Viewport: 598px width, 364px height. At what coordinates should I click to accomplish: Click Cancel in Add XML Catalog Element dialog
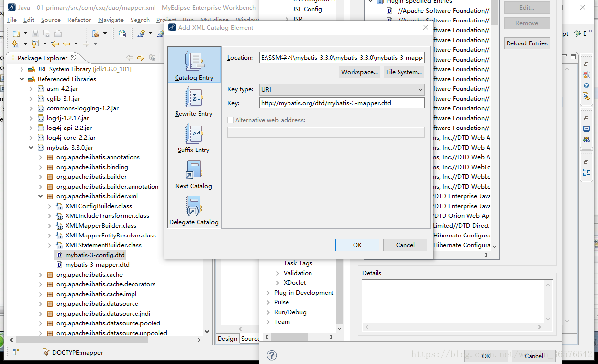[405, 245]
